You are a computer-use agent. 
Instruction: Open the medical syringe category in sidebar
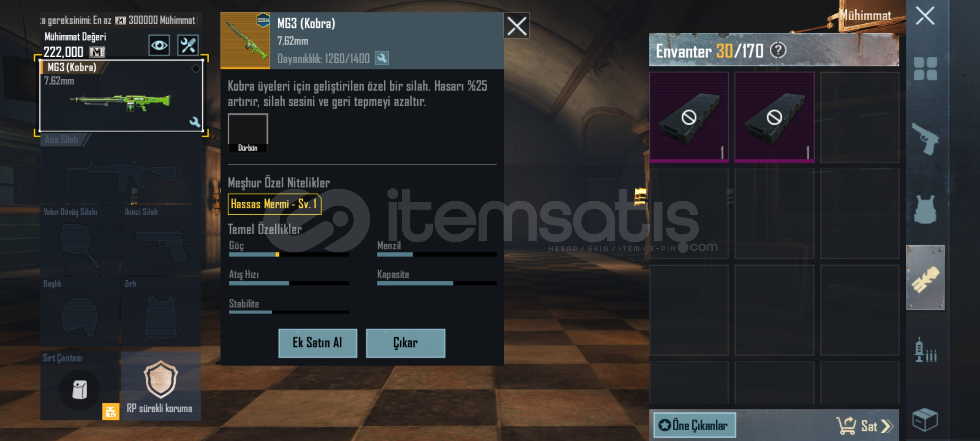(925, 350)
